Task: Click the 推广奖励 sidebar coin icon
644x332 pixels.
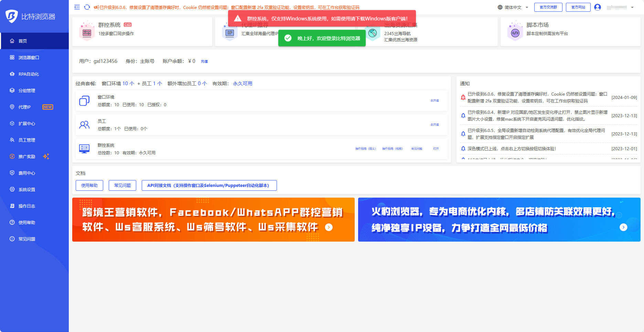Action: [x=12, y=156]
